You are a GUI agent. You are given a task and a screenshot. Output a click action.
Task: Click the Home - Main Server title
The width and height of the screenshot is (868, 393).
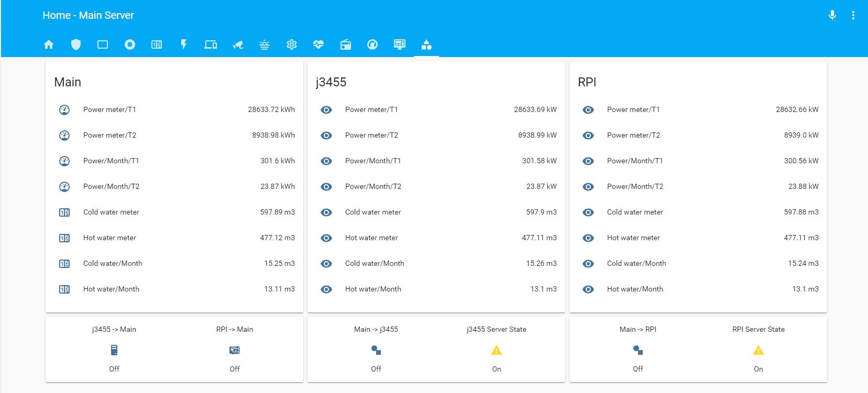coord(88,15)
